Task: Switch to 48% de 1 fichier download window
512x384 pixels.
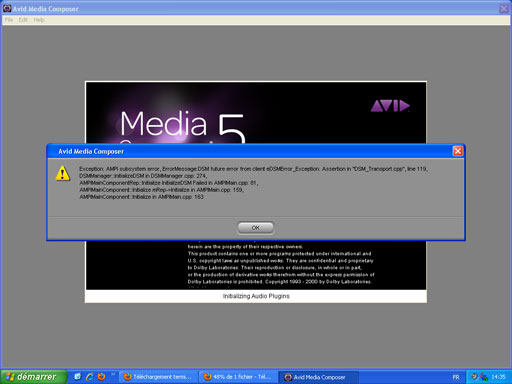Action: (x=238, y=377)
